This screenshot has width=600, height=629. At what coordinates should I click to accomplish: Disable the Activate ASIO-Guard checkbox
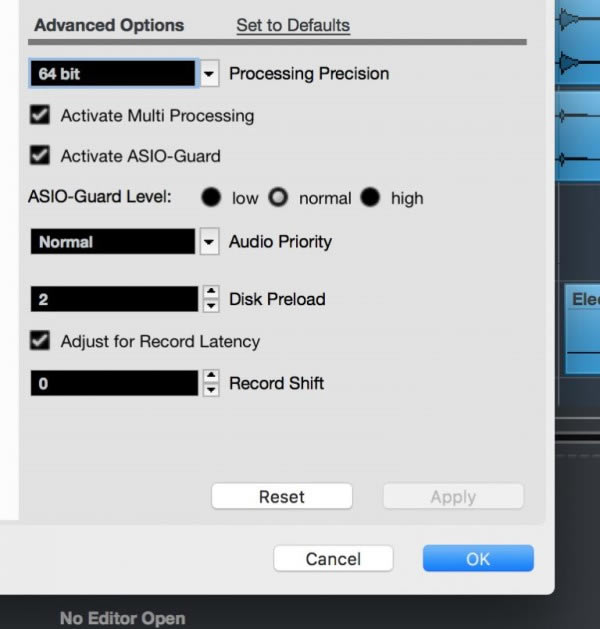click(x=41, y=155)
